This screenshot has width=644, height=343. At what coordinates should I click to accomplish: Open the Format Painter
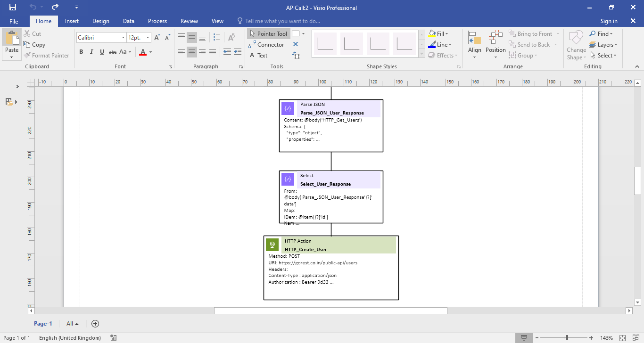[x=47, y=55]
